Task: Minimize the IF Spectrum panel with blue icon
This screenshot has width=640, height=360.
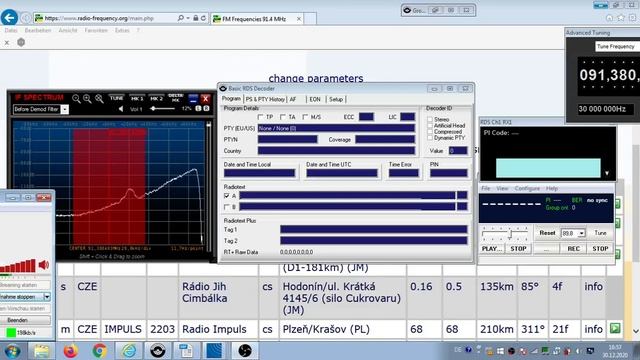Action: click(193, 98)
